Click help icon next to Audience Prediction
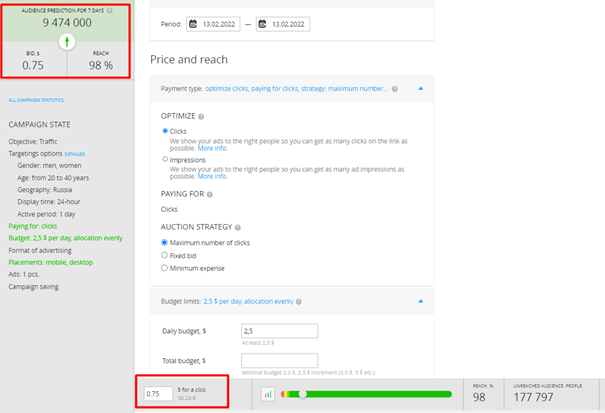Viewport: 605px width, 413px height. [x=109, y=10]
